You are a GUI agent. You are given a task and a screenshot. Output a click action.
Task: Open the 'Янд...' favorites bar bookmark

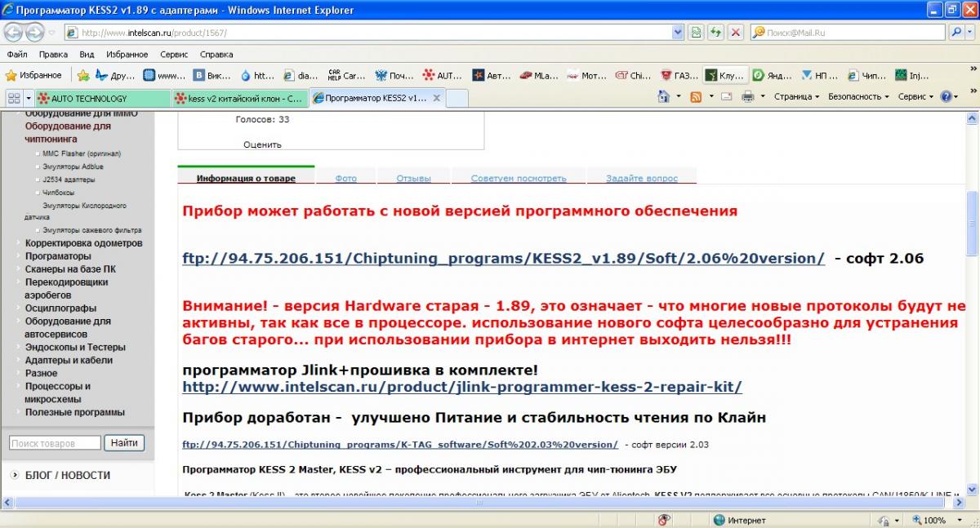[773, 75]
